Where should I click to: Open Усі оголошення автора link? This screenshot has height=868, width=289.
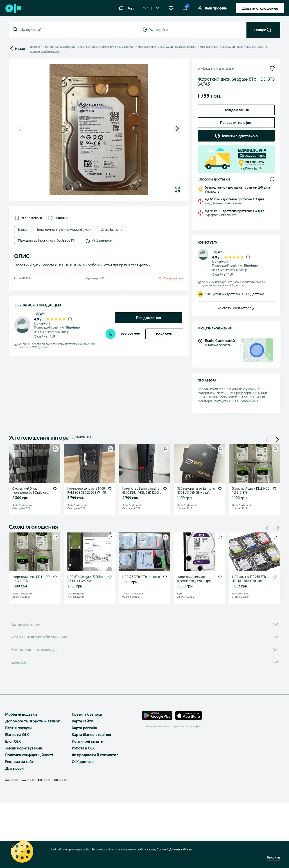pyautogui.click(x=236, y=308)
